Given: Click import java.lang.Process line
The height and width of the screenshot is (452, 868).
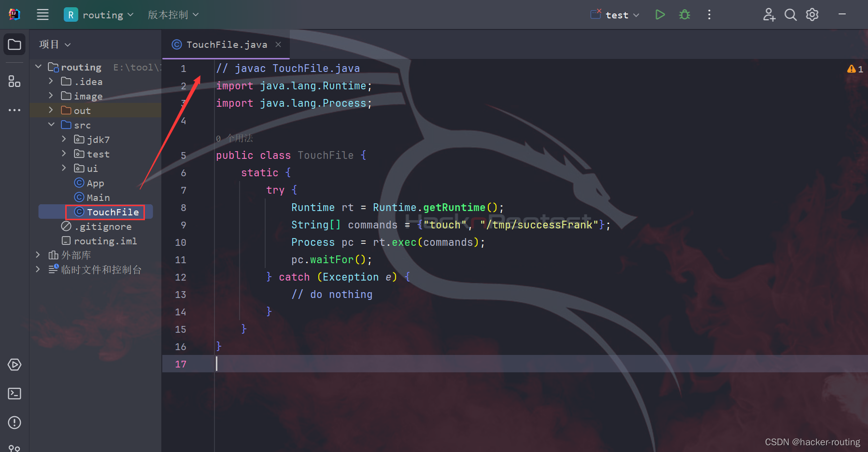Looking at the screenshot, I should point(294,103).
